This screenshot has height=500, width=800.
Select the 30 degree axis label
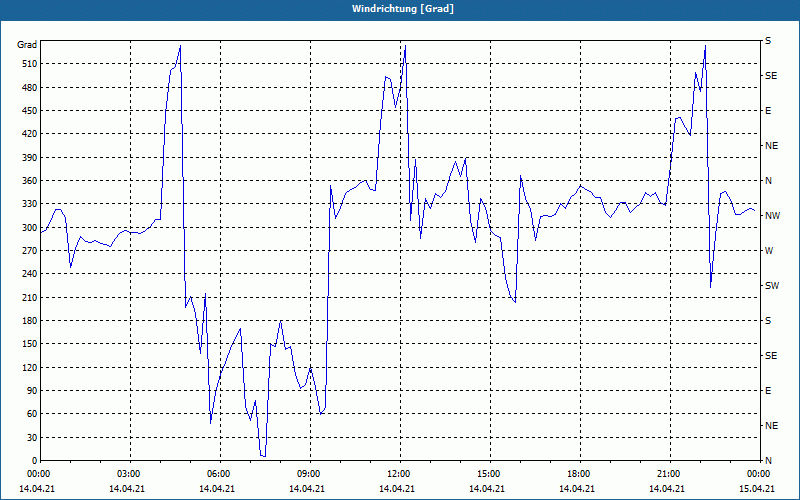pyautogui.click(x=32, y=437)
